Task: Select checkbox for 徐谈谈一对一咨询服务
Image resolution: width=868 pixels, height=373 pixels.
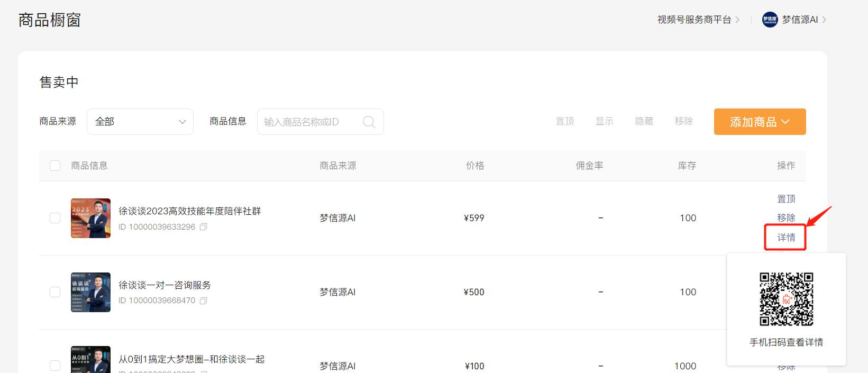Action: point(55,292)
